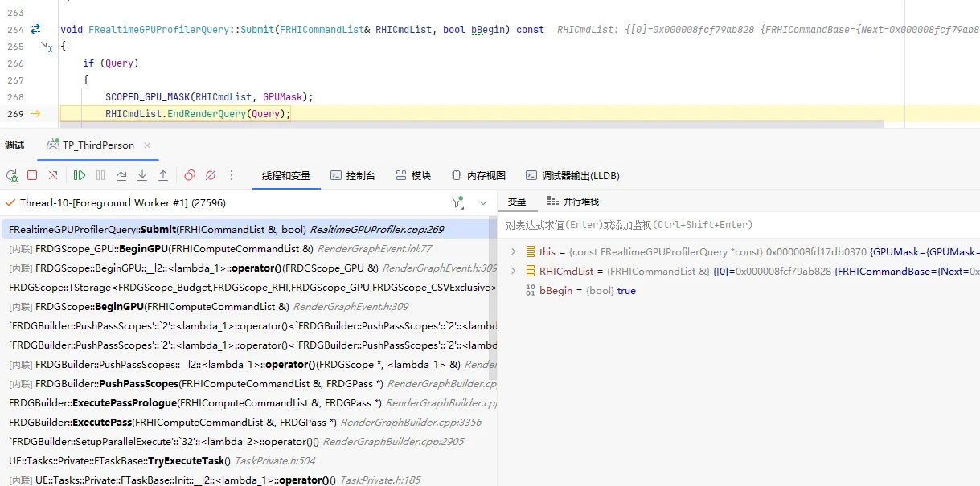980x486 pixels.
Task: Step into the function call
Action: click(142, 175)
